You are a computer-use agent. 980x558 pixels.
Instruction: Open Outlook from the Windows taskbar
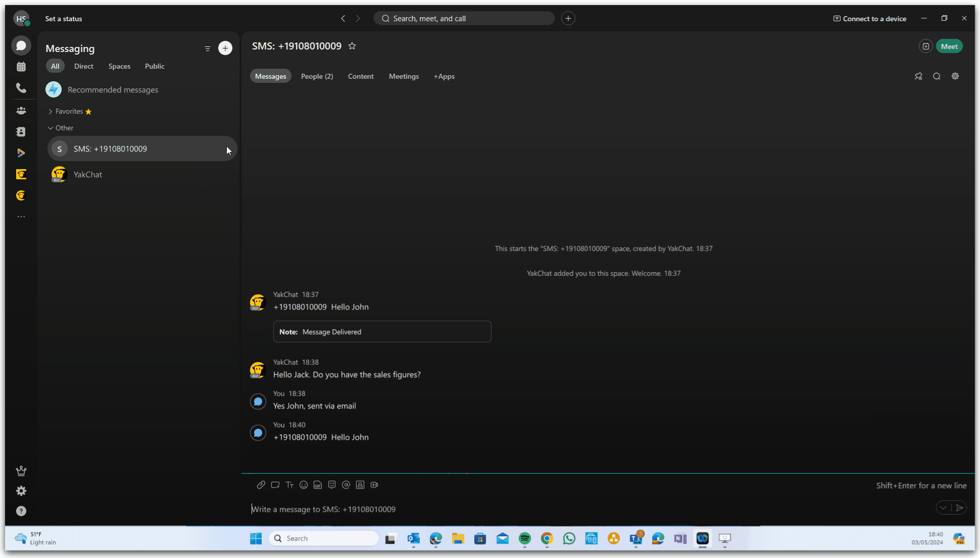tap(414, 539)
